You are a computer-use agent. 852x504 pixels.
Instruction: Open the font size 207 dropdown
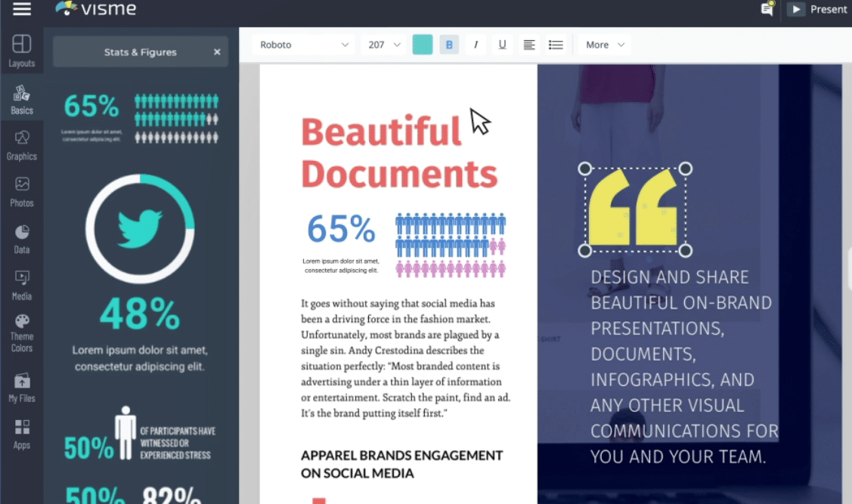coord(384,45)
